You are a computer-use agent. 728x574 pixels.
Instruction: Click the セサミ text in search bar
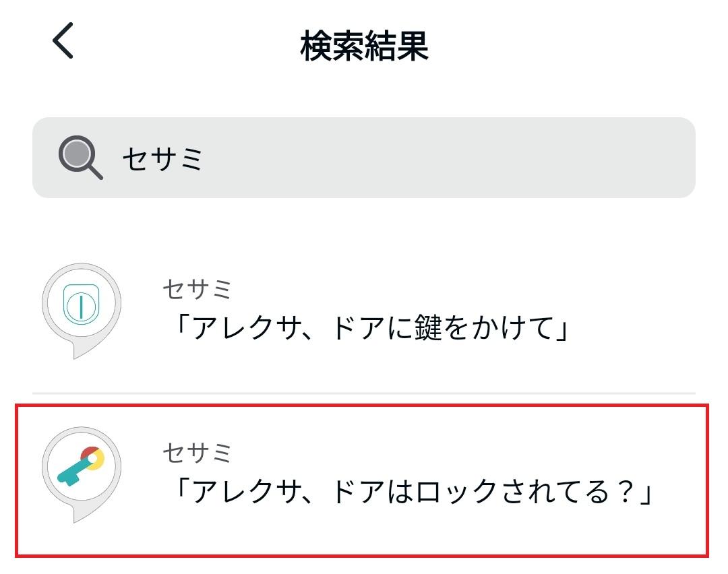pyautogui.click(x=163, y=159)
